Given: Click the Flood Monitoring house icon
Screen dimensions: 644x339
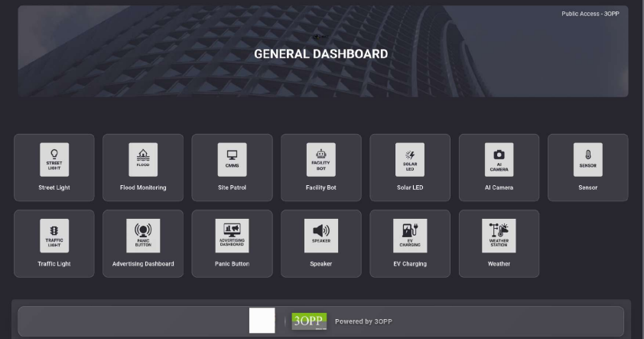Looking at the screenshot, I should point(143,159).
